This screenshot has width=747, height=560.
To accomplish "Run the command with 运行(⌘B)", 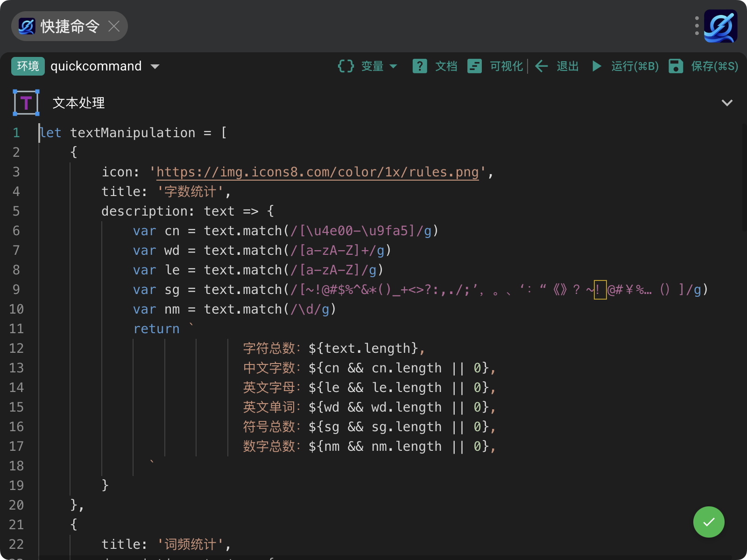I will click(x=635, y=66).
